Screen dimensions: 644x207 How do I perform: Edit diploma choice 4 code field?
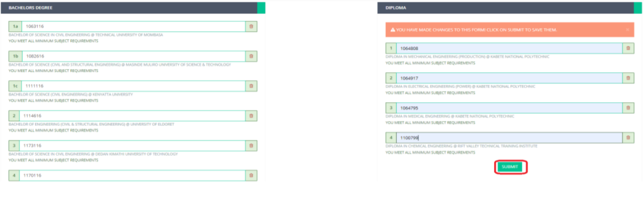coord(509,138)
